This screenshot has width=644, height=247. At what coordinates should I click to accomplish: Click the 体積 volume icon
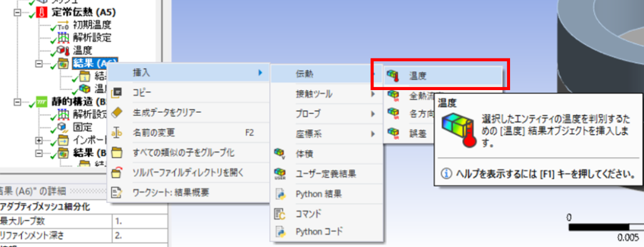280,154
